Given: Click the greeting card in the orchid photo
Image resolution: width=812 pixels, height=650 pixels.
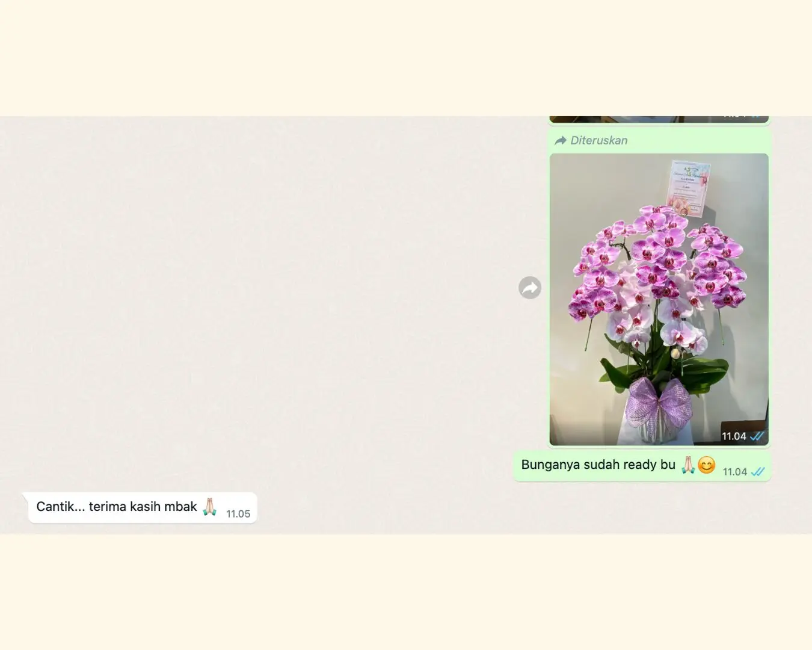Looking at the screenshot, I should [x=687, y=188].
